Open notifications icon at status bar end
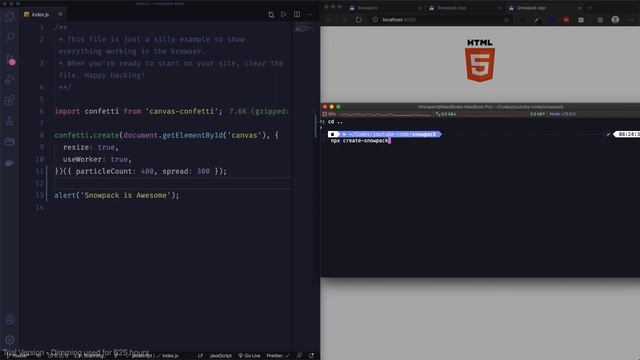 [x=311, y=356]
